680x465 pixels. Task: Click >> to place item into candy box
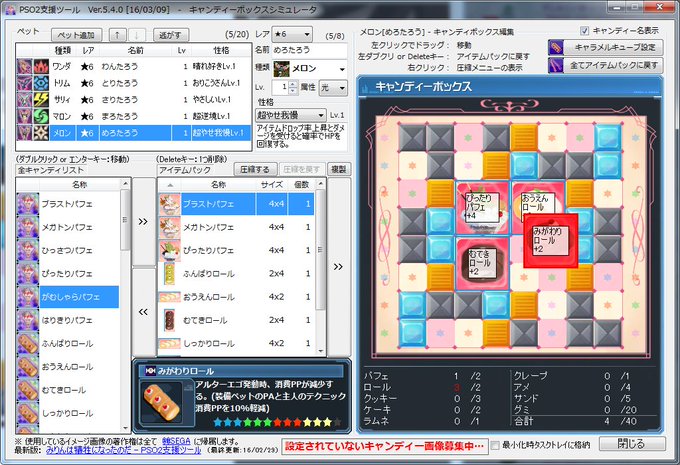point(339,266)
